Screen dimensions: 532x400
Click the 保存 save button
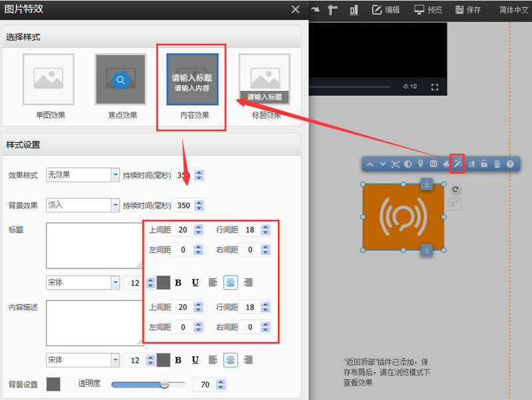[467, 10]
